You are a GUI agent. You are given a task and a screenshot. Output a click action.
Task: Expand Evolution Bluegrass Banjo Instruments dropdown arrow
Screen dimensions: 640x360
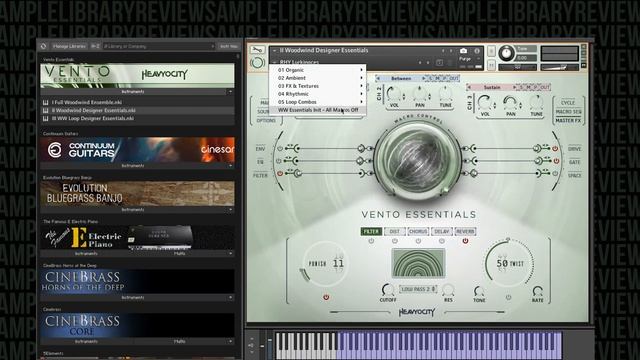point(230,210)
